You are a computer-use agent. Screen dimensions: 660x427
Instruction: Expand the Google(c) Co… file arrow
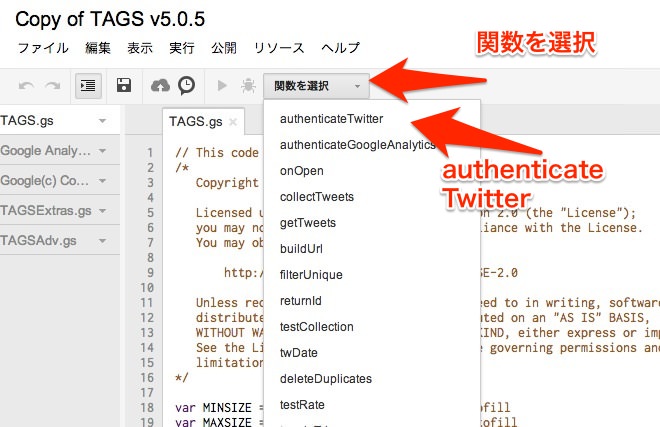(x=102, y=181)
